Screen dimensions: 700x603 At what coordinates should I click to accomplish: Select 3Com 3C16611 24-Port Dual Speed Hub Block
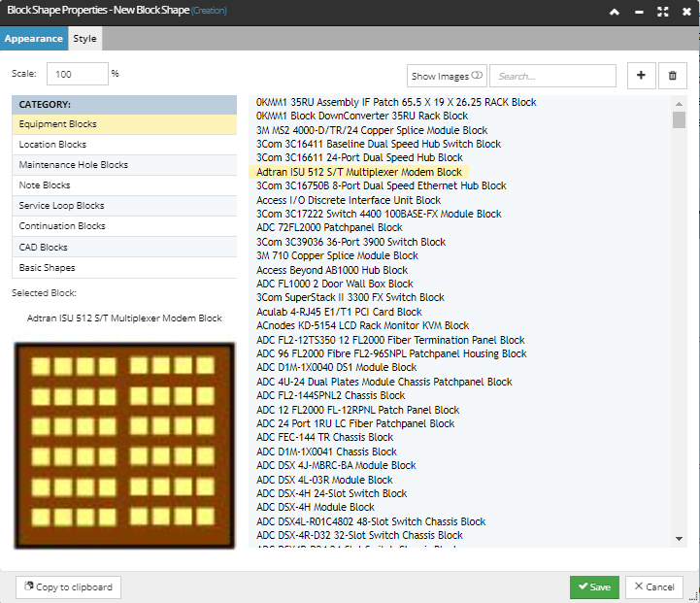[x=359, y=158]
